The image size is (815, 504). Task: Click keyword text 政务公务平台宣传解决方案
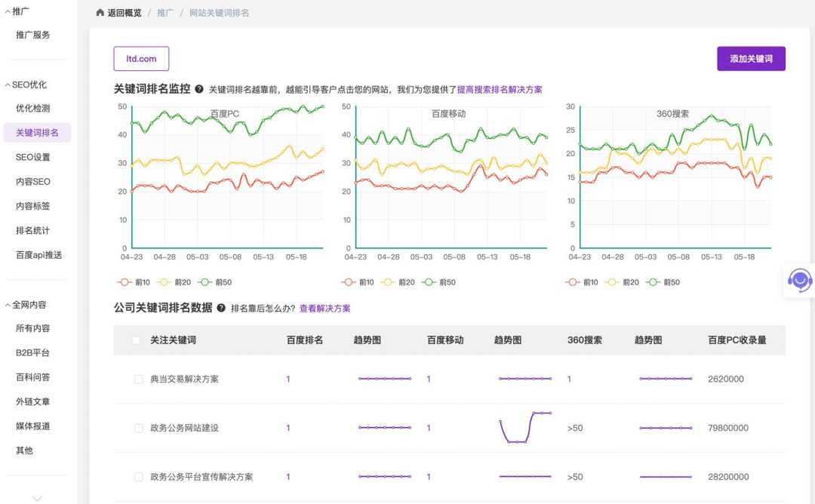pos(201,477)
